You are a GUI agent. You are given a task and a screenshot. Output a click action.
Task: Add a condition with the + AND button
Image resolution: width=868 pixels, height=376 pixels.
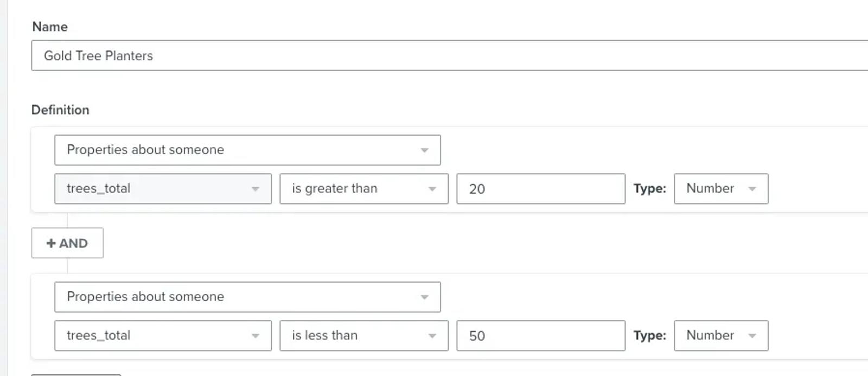click(67, 243)
